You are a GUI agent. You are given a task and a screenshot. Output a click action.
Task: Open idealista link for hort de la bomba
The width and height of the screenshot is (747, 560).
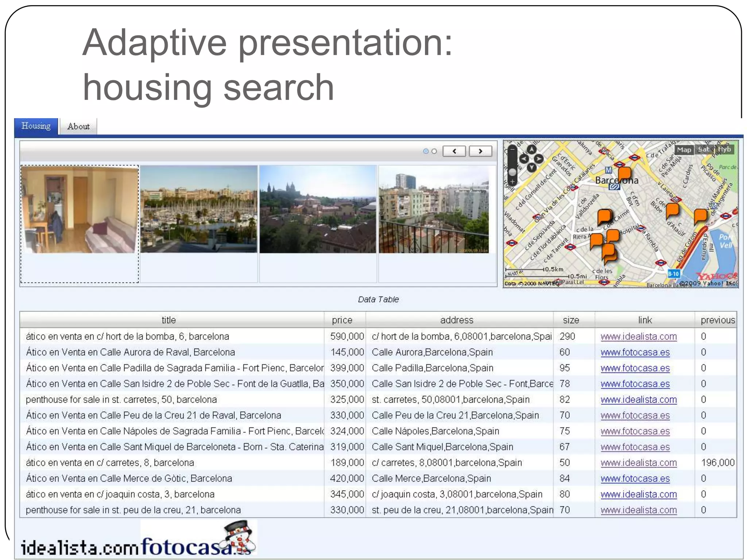639,337
